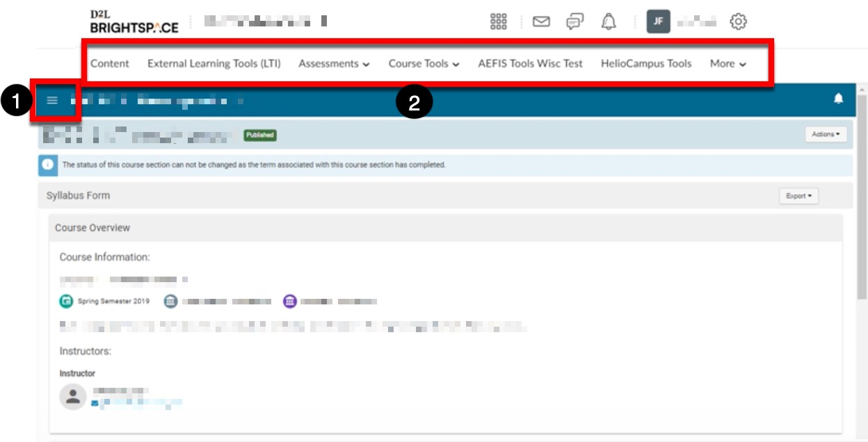Click the white notification bell in blue bar
This screenshot has height=442, width=868.
click(x=838, y=99)
